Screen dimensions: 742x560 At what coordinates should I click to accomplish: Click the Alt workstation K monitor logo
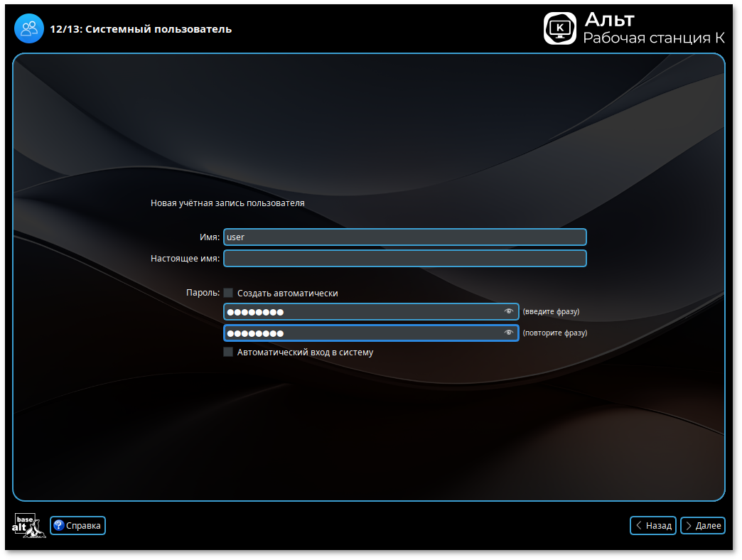(x=559, y=28)
